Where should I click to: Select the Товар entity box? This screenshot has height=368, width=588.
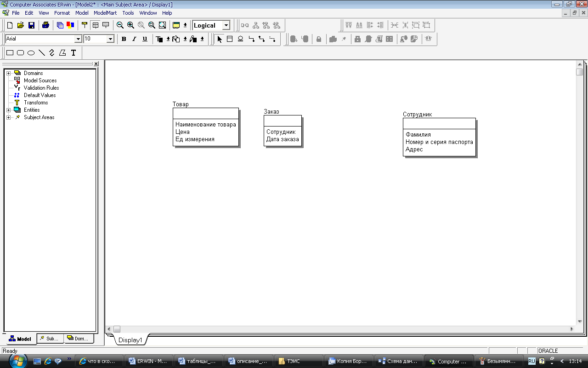point(206,127)
